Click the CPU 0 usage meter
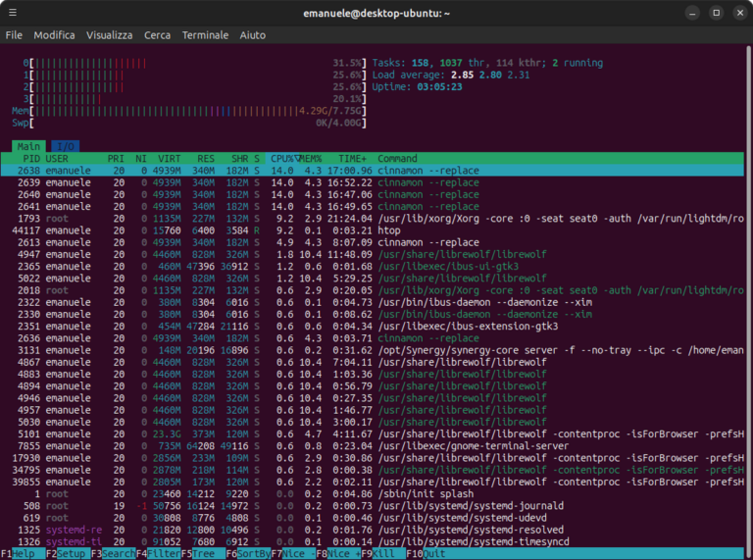The image size is (753, 560). pos(194,63)
